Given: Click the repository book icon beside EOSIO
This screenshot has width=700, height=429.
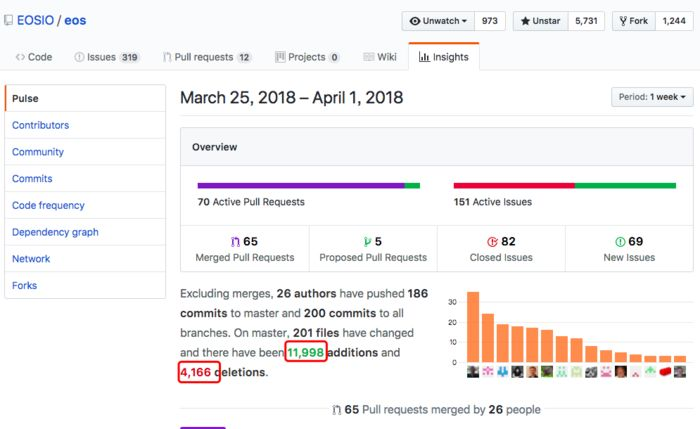Looking at the screenshot, I should pyautogui.click(x=8, y=21).
